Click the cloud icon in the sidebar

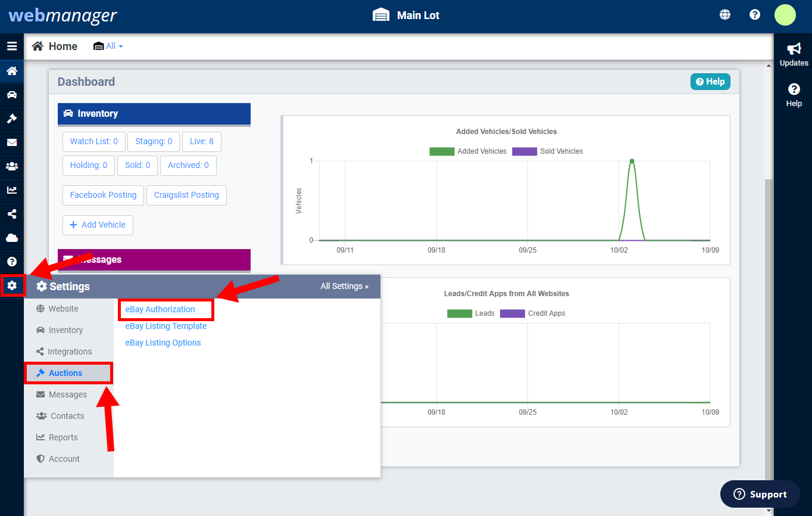pyautogui.click(x=12, y=238)
